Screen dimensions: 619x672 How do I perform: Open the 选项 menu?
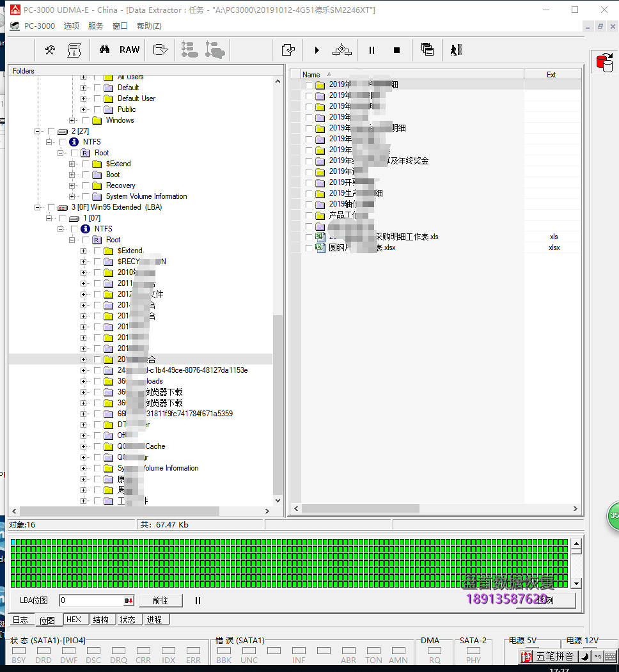pyautogui.click(x=72, y=26)
